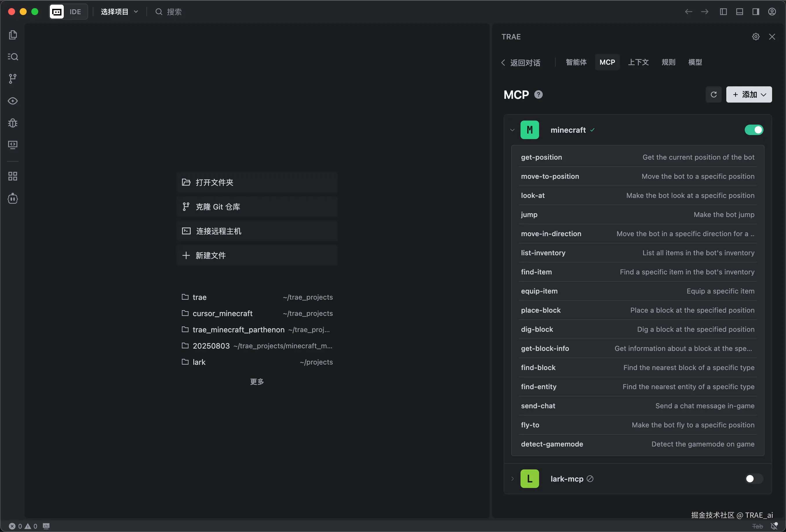Open the source control branch icon
Image resolution: width=786 pixels, height=532 pixels.
[13, 79]
